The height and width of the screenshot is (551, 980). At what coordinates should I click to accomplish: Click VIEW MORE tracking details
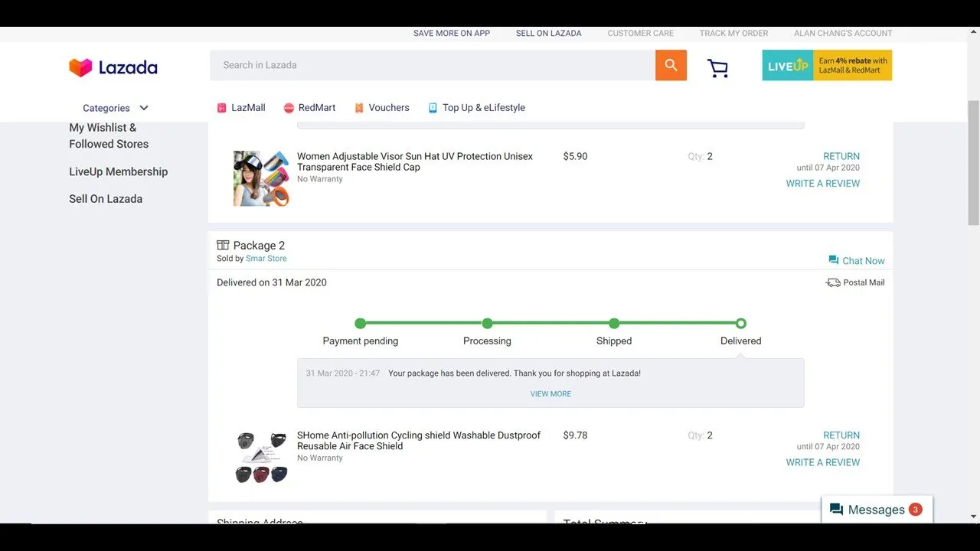point(550,394)
